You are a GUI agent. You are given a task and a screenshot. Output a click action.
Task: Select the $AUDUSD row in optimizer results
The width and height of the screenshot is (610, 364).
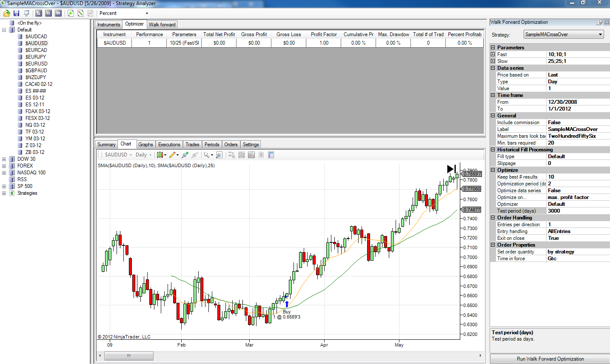[291, 43]
